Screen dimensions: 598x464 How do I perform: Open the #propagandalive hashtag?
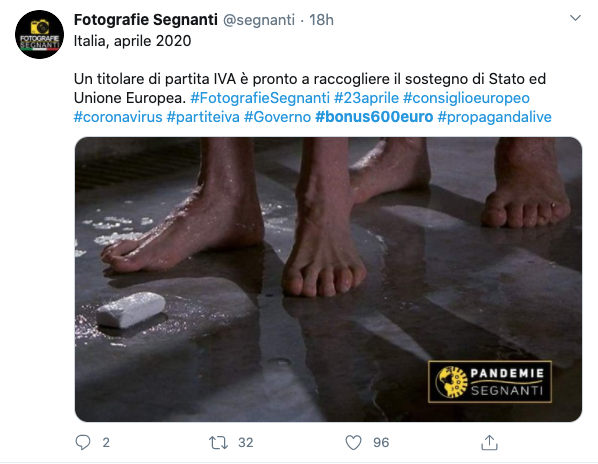[x=494, y=117]
